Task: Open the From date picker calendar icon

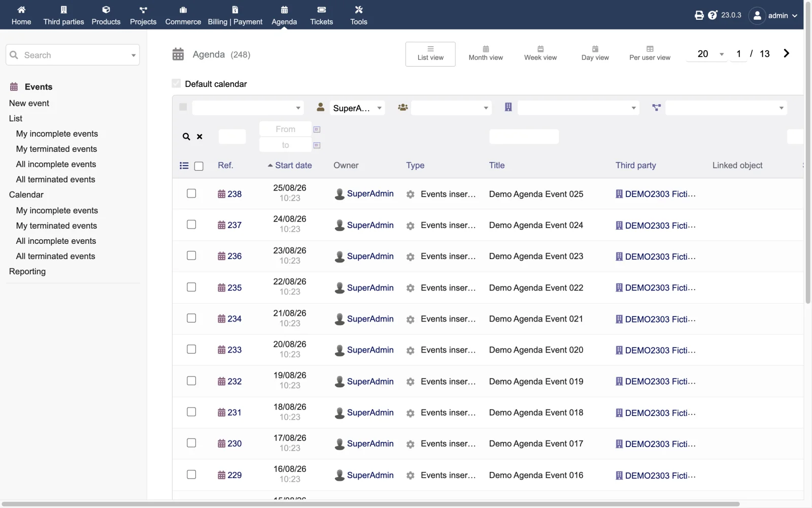Action: pyautogui.click(x=317, y=130)
